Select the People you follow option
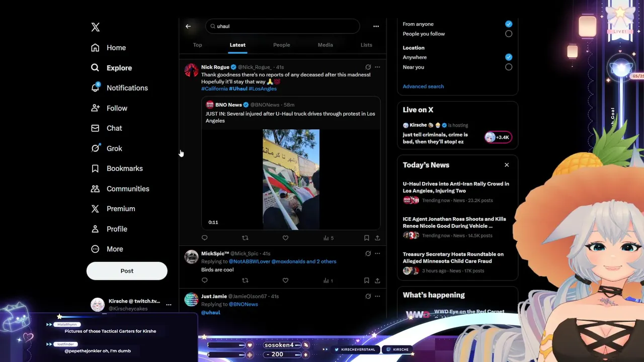 509,34
